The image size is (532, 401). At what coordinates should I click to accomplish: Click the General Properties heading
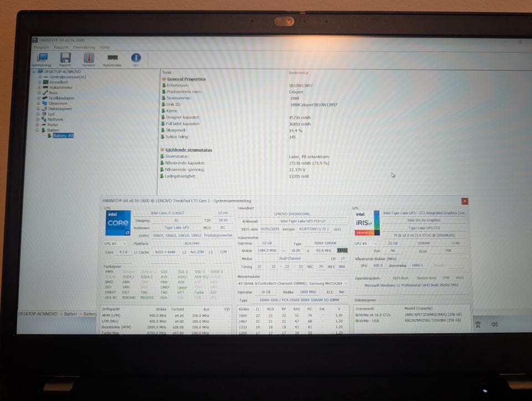click(x=186, y=79)
